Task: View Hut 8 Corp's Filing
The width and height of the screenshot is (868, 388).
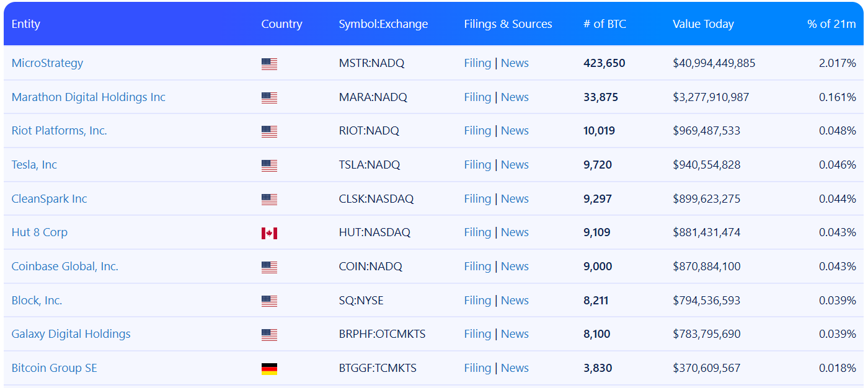Action: click(x=477, y=232)
